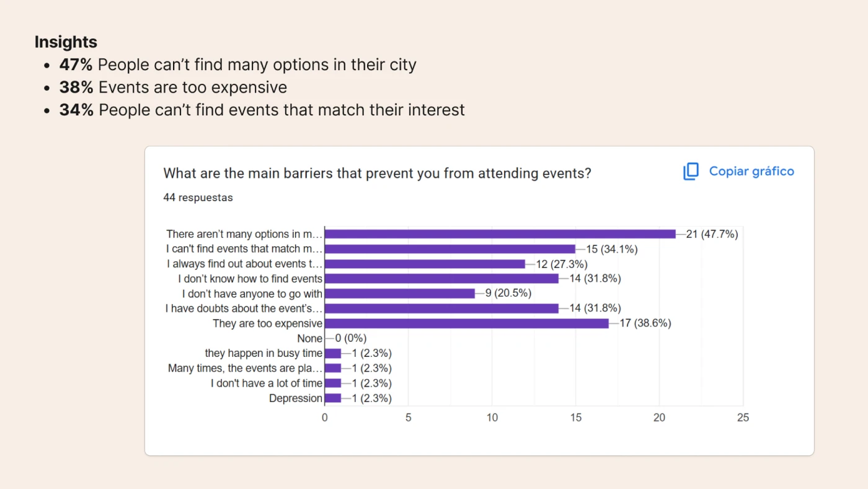Click the 'I don't have anyone to go with' bar
Viewport: 868px width, 489px height.
pyautogui.click(x=399, y=294)
